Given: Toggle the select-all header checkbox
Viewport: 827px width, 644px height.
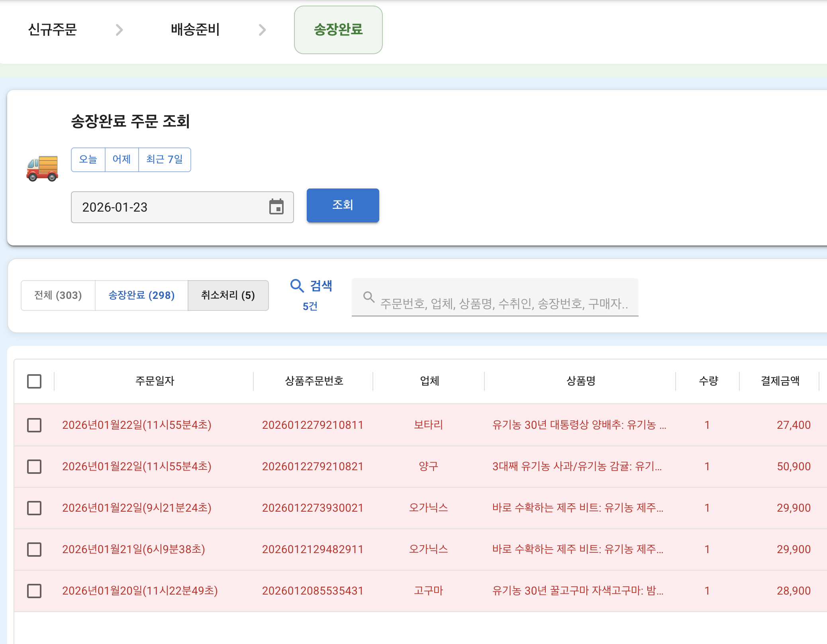Looking at the screenshot, I should 34,381.
